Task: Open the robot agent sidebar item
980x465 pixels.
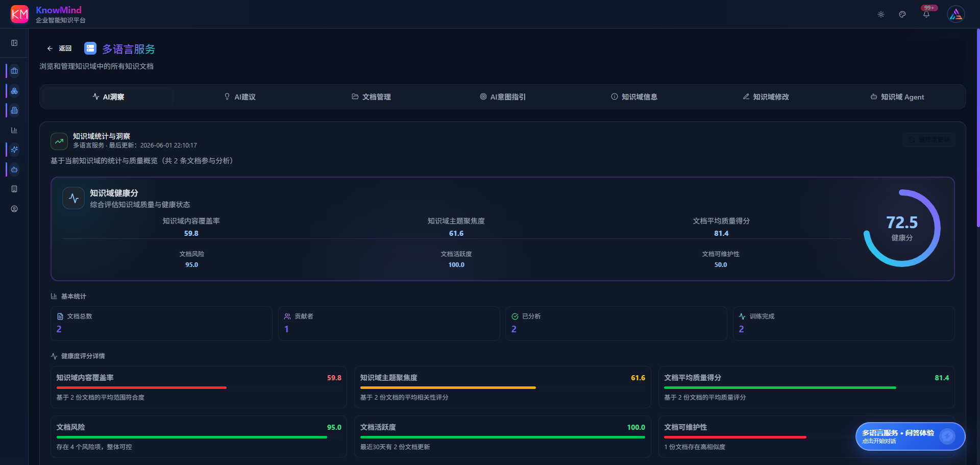Action: 14,169
